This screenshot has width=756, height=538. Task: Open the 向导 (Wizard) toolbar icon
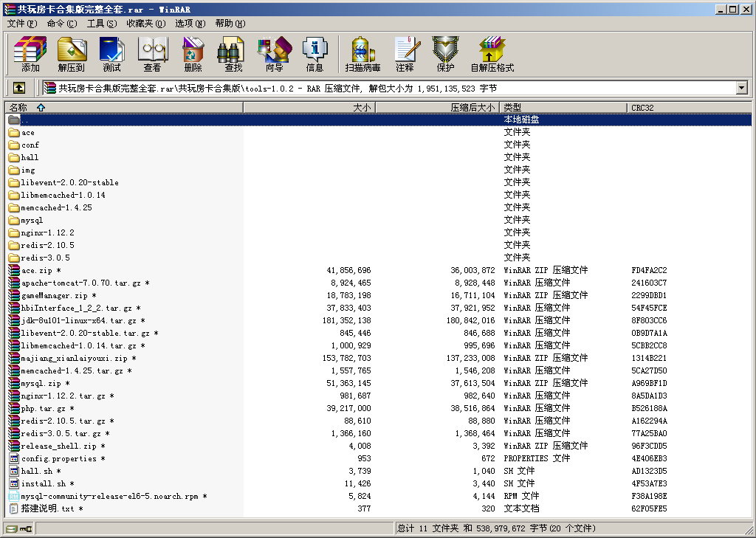click(x=274, y=54)
